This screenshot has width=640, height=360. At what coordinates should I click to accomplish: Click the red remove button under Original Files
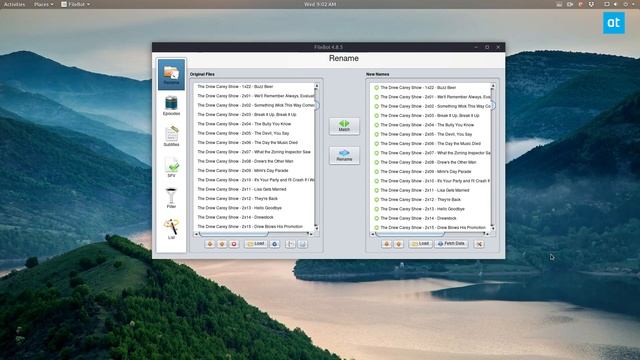coord(234,244)
